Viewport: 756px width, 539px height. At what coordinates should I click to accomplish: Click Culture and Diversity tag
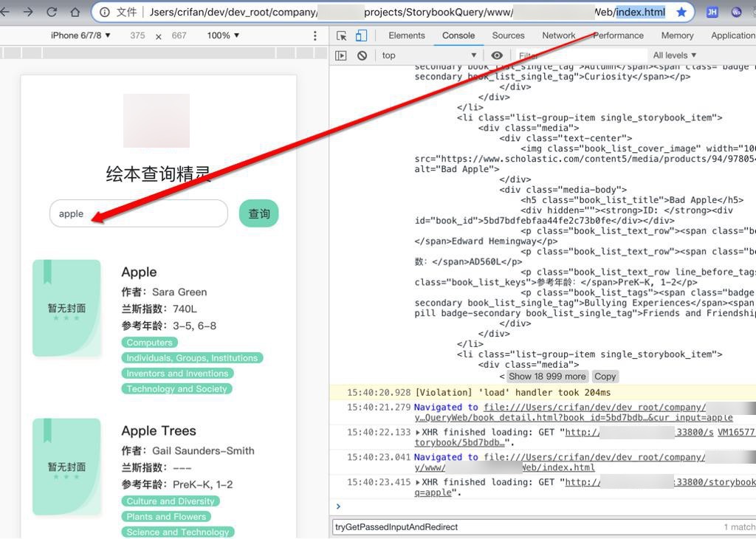171,501
